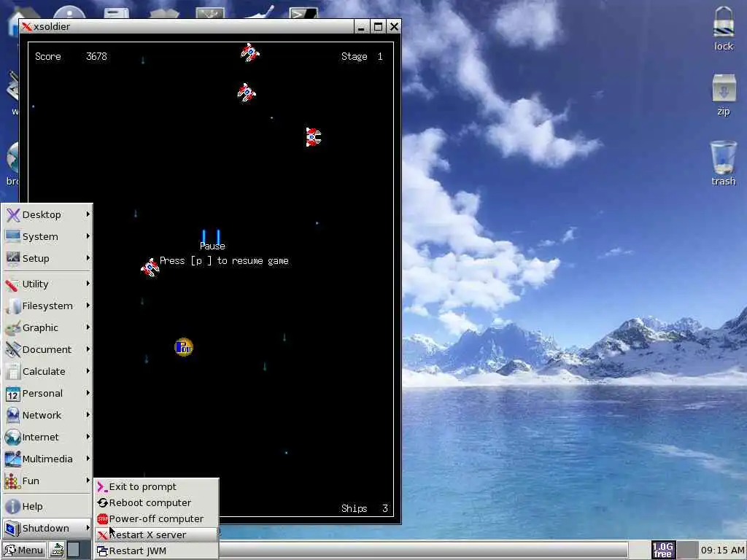Click the 'Press [p ] to resume game' text
Screen dimensions: 747x560
coord(224,260)
